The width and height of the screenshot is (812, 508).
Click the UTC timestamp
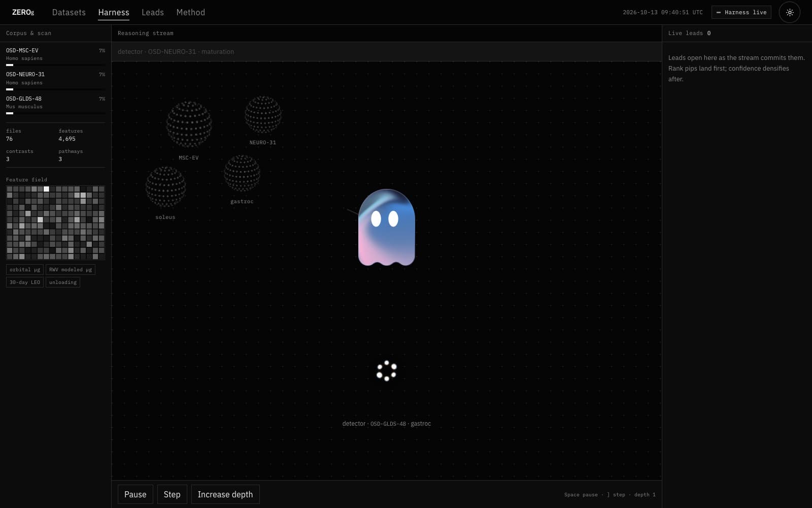click(x=663, y=12)
